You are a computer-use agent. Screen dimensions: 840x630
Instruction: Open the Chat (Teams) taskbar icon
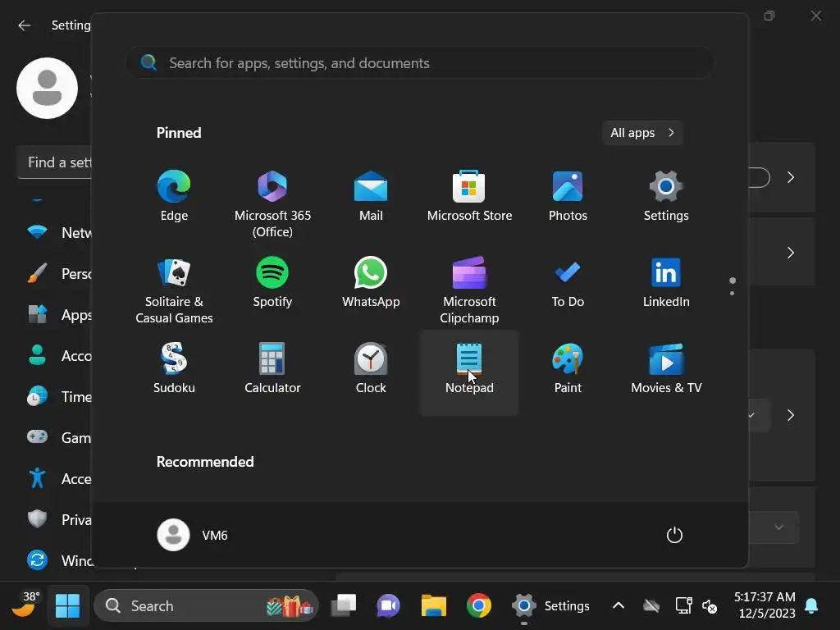coord(388,606)
